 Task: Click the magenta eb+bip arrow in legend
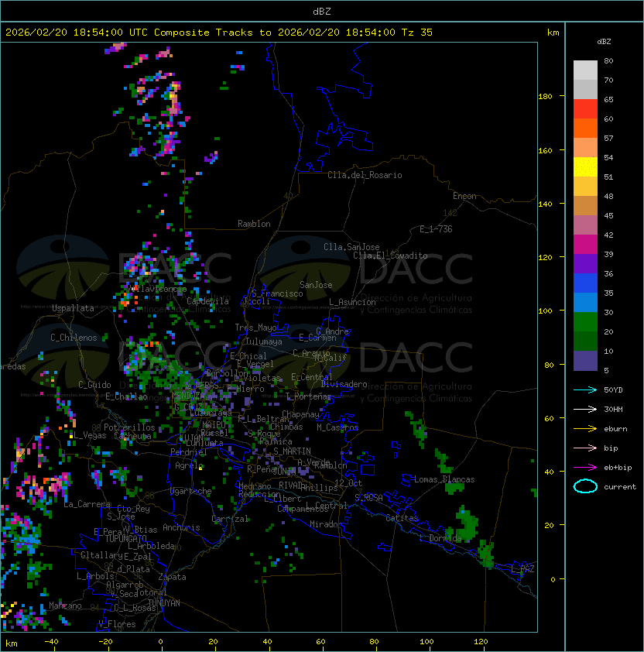coord(585,468)
